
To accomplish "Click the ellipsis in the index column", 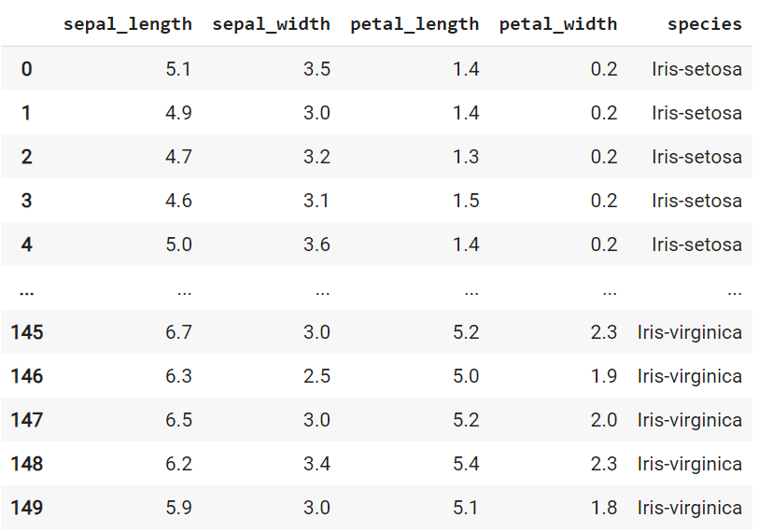I will [x=26, y=289].
